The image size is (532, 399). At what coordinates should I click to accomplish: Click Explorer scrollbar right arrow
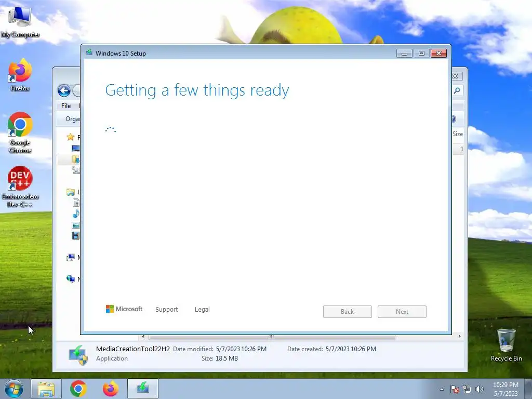(459, 336)
